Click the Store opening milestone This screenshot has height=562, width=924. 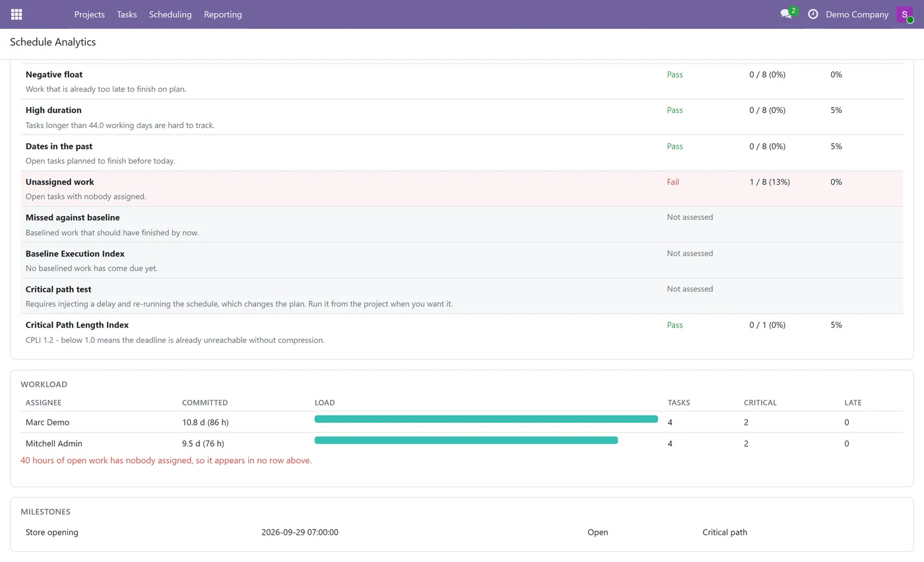pos(52,532)
